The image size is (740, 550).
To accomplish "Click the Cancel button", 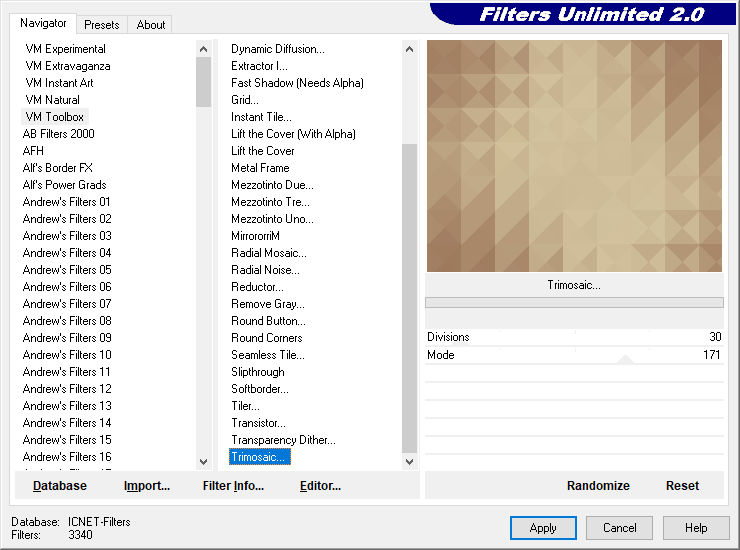I will [619, 528].
